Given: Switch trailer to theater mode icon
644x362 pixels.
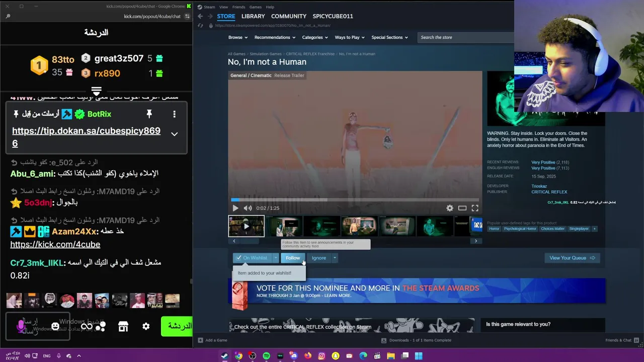Looking at the screenshot, I should tap(462, 208).
